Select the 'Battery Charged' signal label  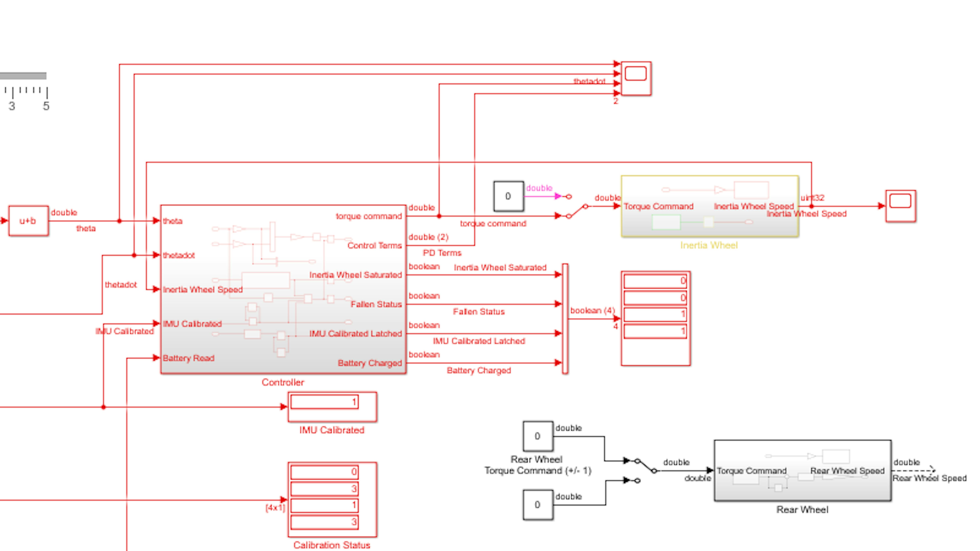point(479,370)
